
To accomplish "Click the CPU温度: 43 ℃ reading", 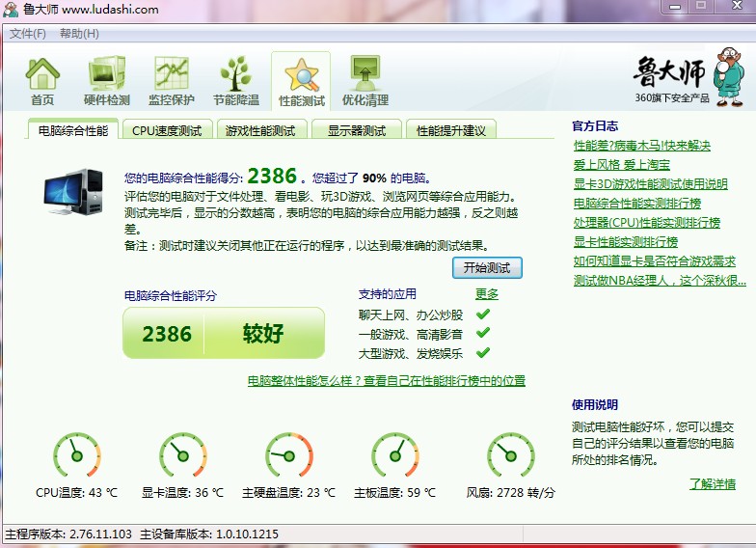I will [x=77, y=492].
